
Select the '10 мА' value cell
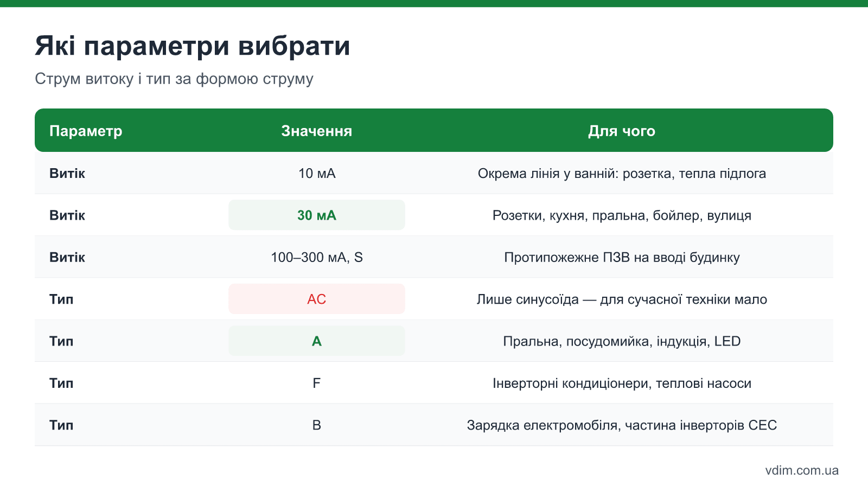pyautogui.click(x=317, y=174)
